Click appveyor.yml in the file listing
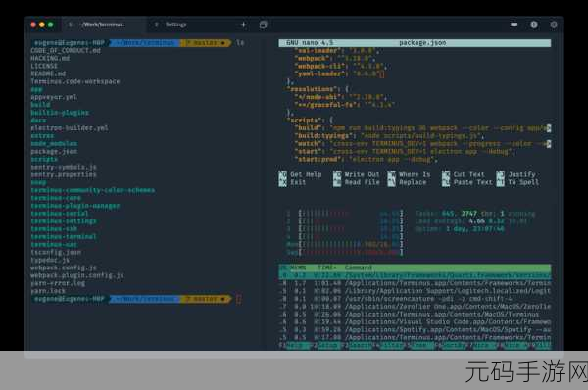The image size is (588, 390). (54, 97)
